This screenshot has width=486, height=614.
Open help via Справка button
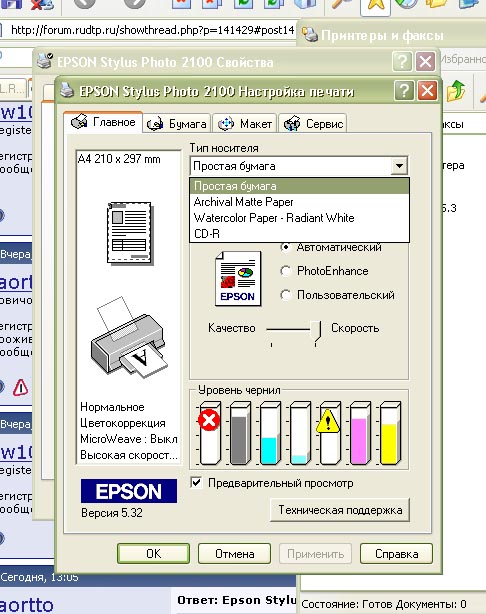396,553
